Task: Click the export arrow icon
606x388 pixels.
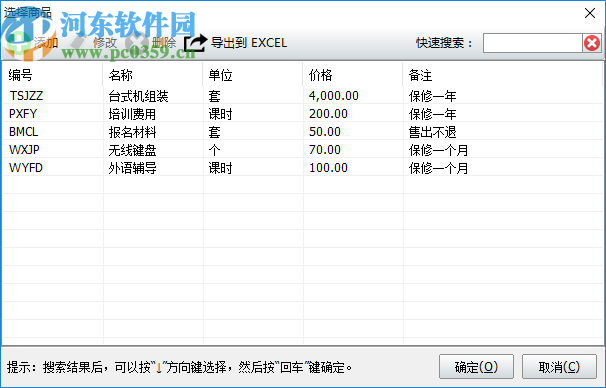Action: [x=195, y=43]
